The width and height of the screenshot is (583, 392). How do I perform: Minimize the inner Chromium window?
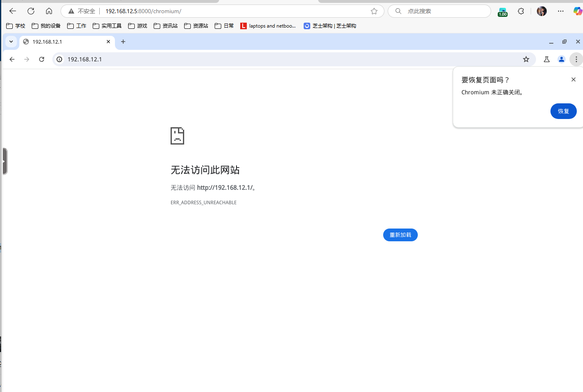[551, 42]
